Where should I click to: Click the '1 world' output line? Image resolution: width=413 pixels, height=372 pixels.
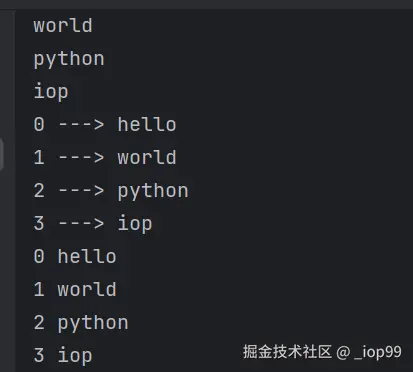[x=75, y=289]
